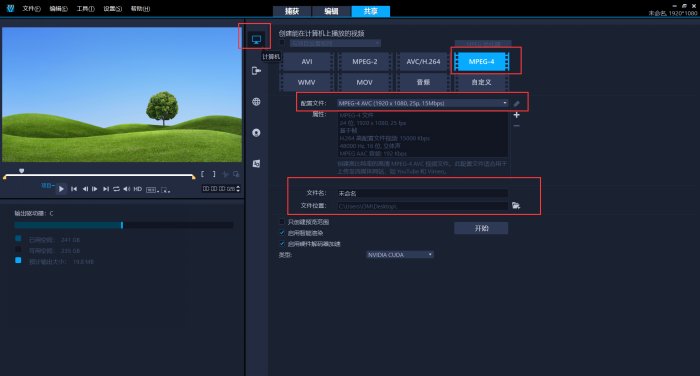Open the 设置 menu
This screenshot has height=376, width=700.
(112, 8)
